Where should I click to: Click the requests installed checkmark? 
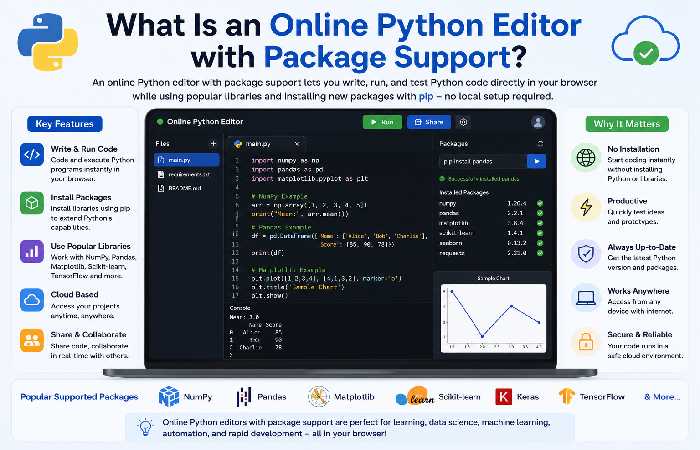pos(540,253)
